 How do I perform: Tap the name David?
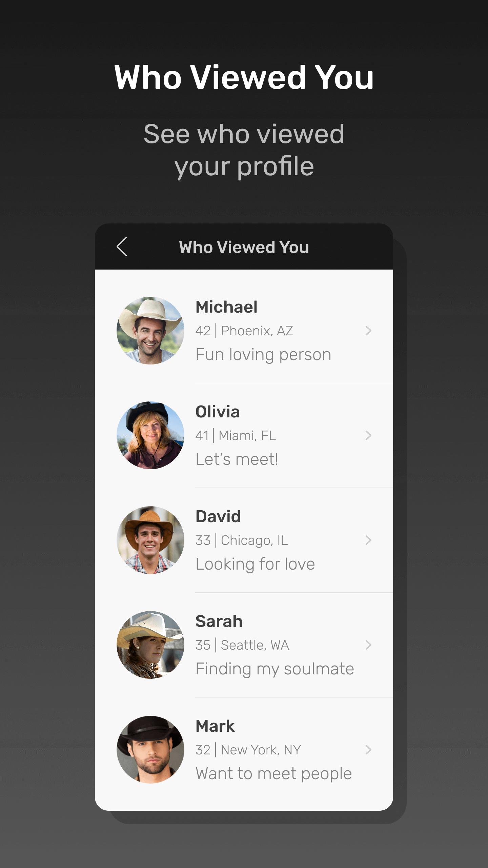[218, 516]
